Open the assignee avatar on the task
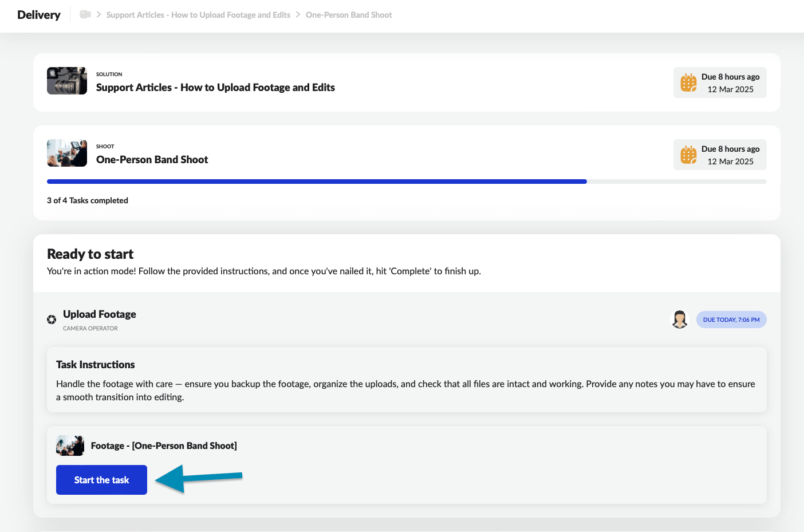Screen dimensions: 804x532 pyautogui.click(x=680, y=320)
